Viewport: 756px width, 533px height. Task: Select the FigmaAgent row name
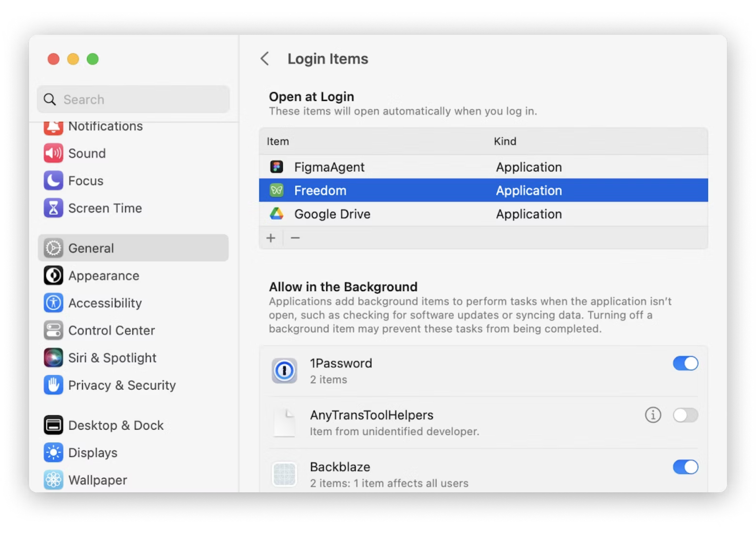[329, 167]
